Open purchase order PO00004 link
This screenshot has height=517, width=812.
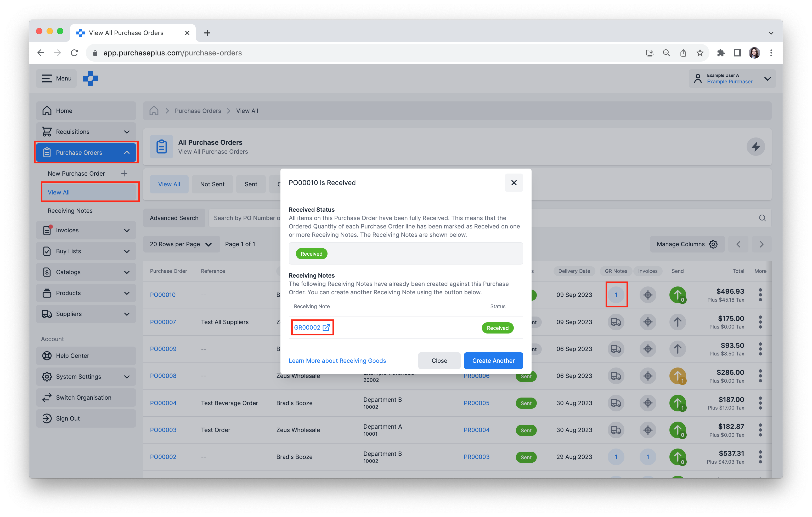click(x=163, y=403)
